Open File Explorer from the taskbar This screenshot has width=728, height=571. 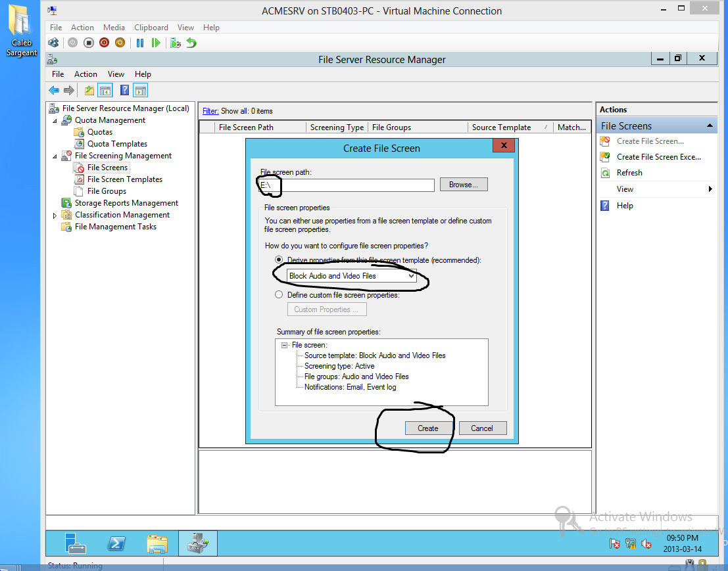coord(157,543)
